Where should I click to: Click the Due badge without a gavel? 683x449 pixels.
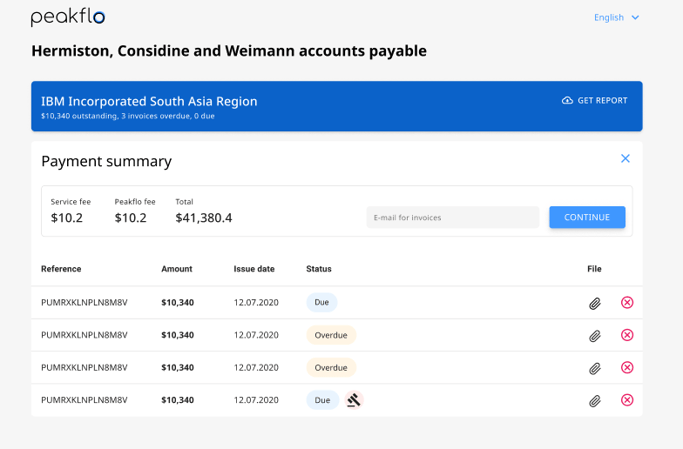pyautogui.click(x=321, y=302)
